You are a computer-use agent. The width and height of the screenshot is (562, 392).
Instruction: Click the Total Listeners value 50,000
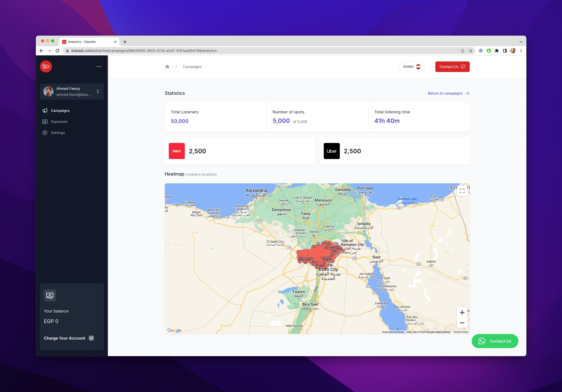[180, 121]
